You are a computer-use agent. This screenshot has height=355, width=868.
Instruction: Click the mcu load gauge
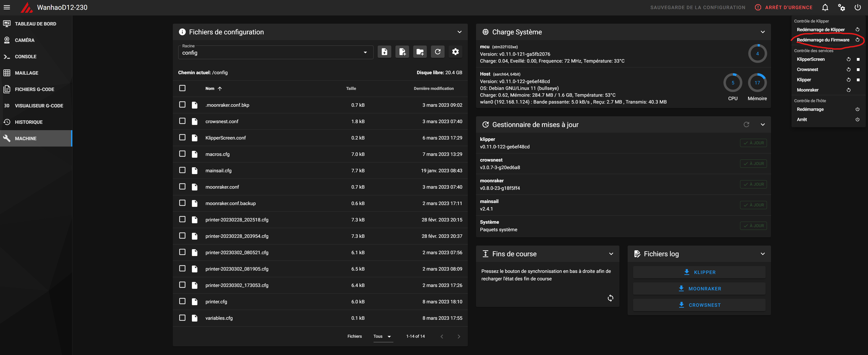[757, 53]
